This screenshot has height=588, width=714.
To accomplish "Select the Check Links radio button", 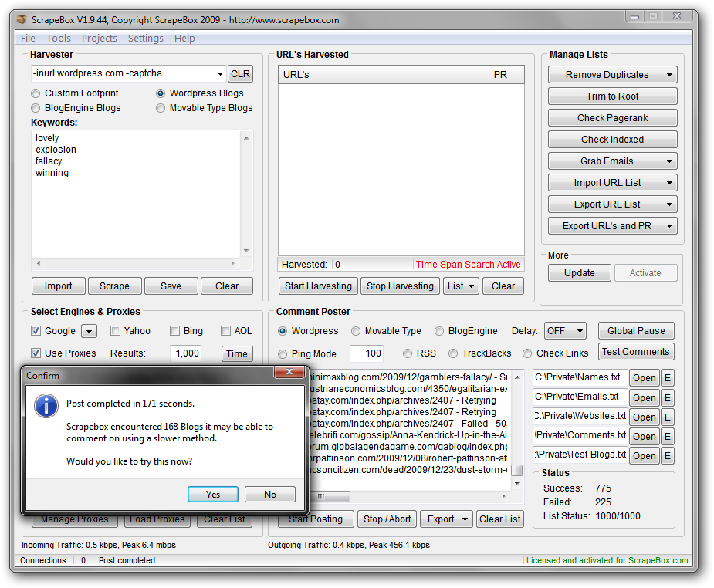I will click(x=527, y=353).
